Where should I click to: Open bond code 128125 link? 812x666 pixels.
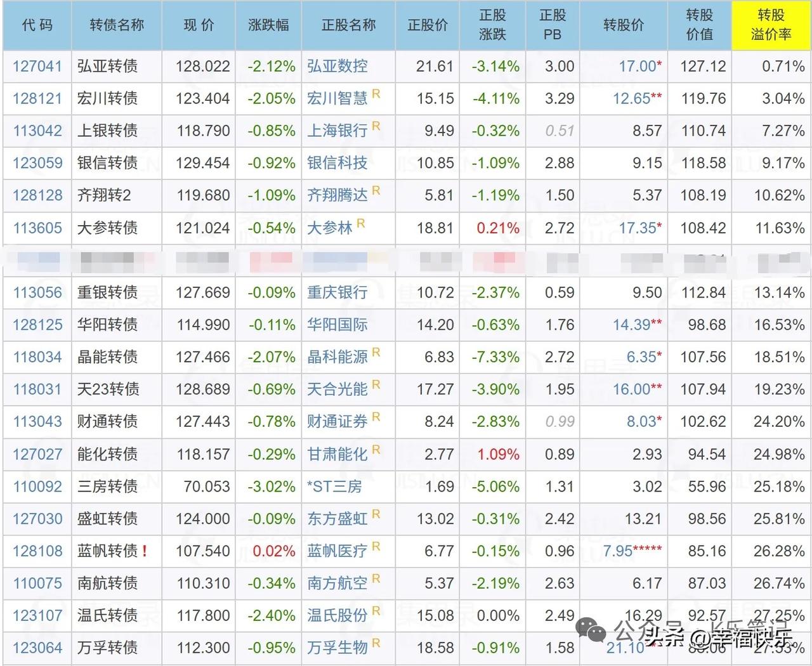[37, 325]
